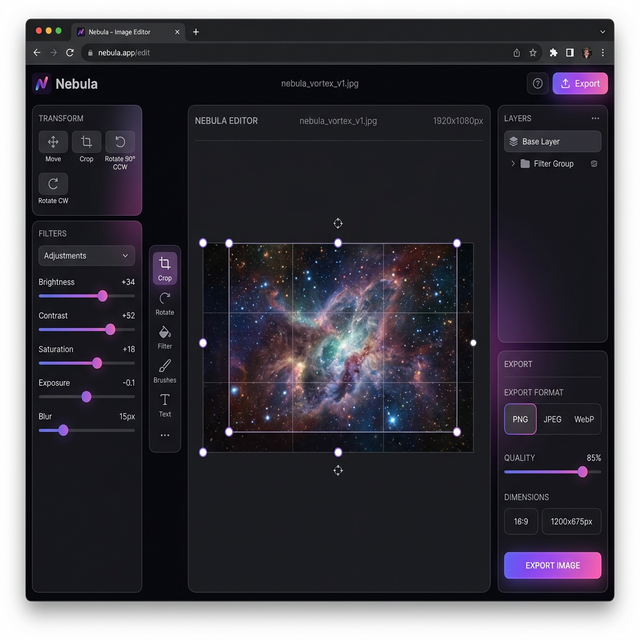
Task: Open the Adjustments filter dropdown
Action: pos(87,256)
